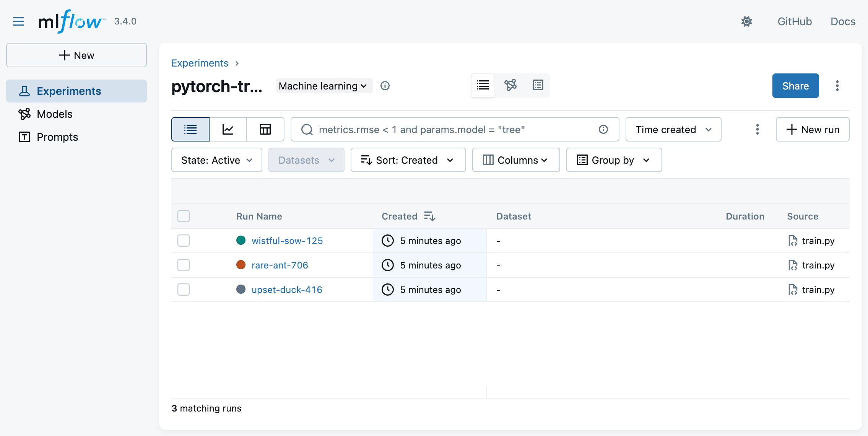Screen dimensions: 868x436
Task: Select the rare-ant-706 row checkbox
Action: [x=184, y=265]
